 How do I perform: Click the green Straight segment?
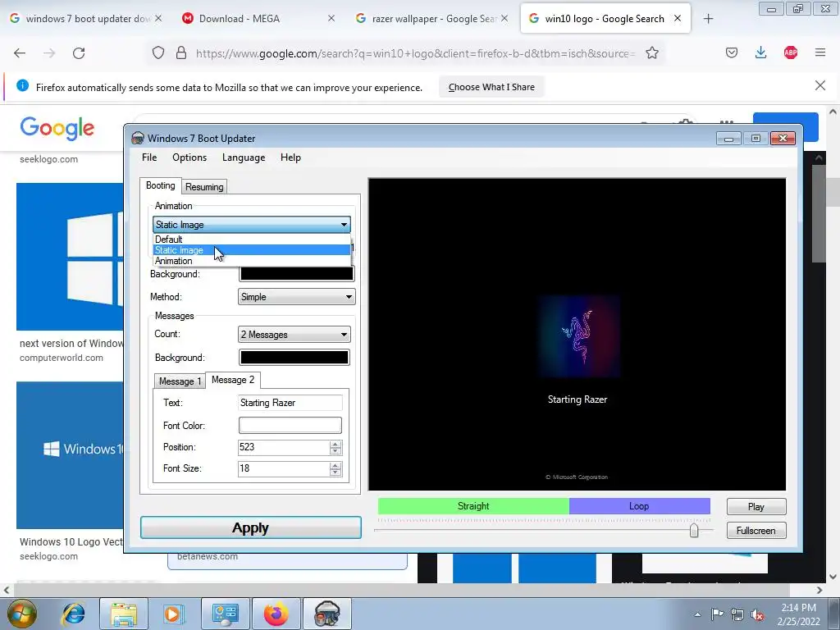pos(473,506)
